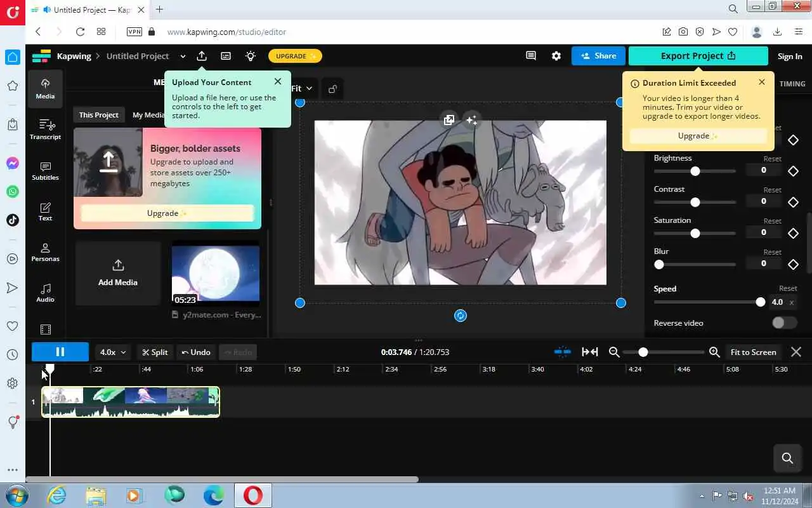812x508 pixels.
Task: Click the fit-width arrows icon in timeline toolbar
Action: click(x=590, y=352)
